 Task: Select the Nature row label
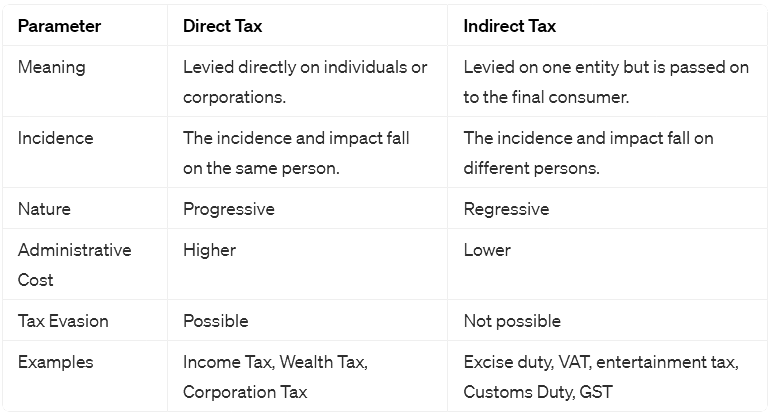(x=45, y=209)
